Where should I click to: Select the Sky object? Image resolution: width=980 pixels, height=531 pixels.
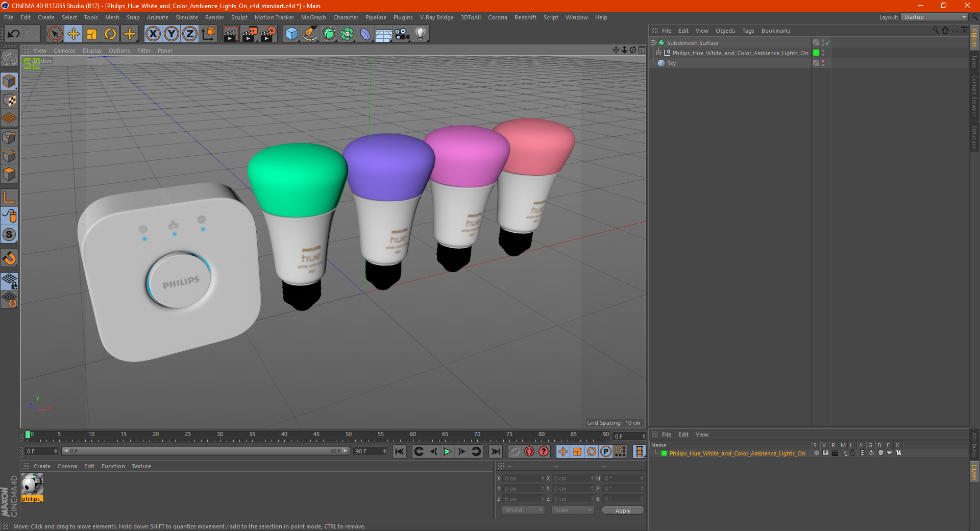coord(671,63)
